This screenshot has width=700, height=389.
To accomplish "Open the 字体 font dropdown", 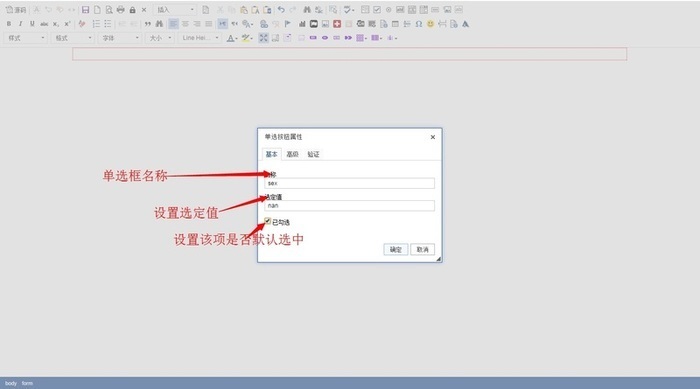I will point(120,38).
